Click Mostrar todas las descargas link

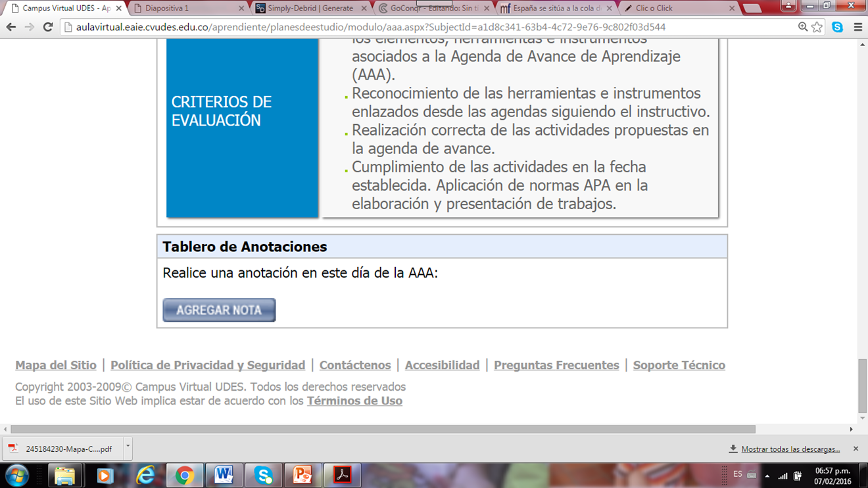[x=790, y=449]
